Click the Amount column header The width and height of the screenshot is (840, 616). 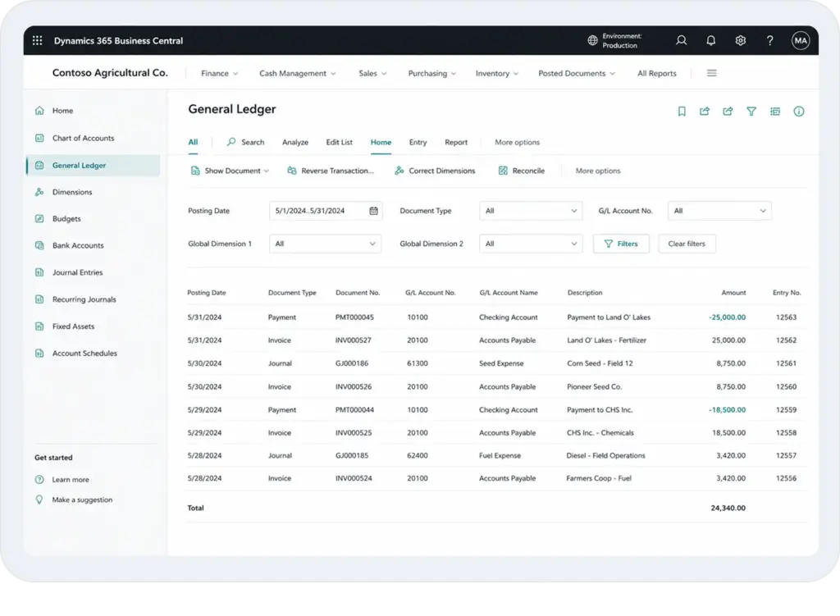click(733, 293)
